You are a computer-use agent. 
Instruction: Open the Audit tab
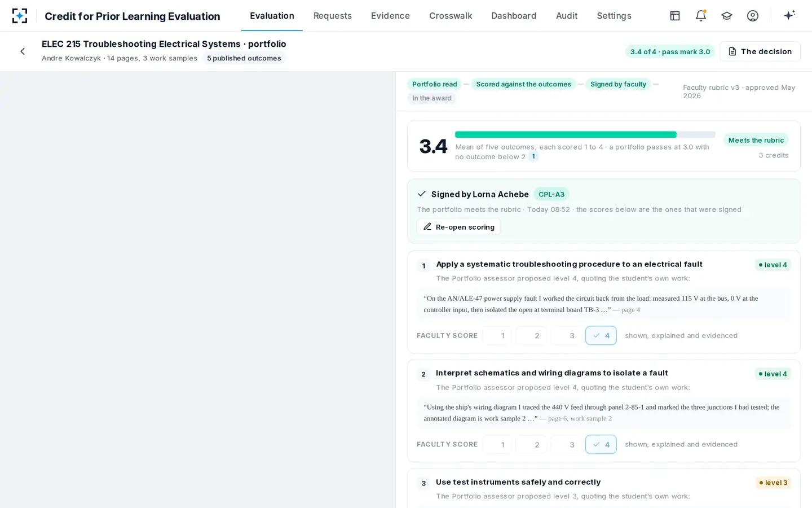[567, 16]
